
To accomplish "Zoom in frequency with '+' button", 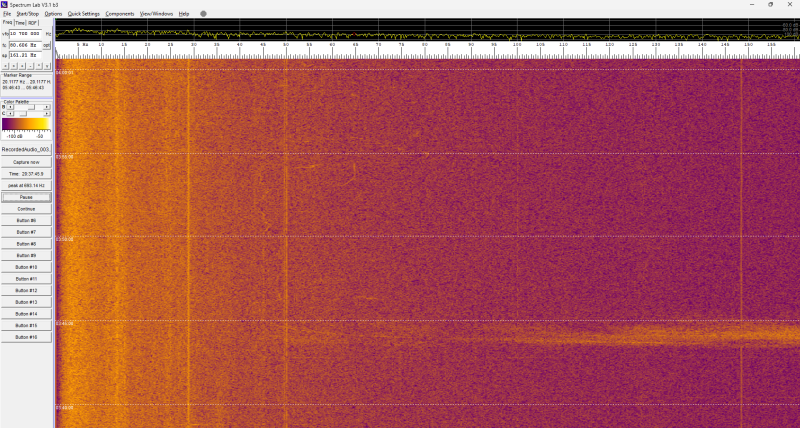I will coord(22,66).
